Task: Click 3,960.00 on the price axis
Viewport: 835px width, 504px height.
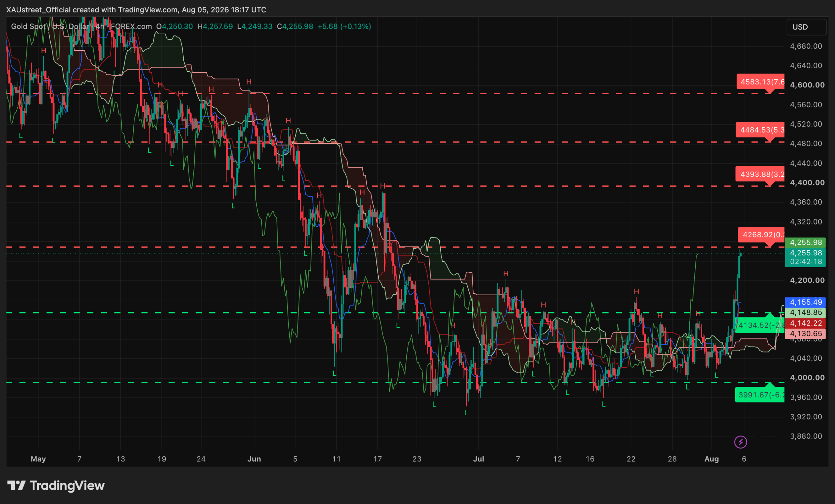Action: coord(806,397)
